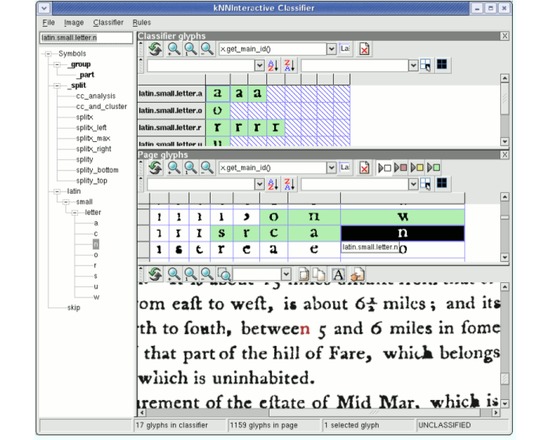Open get_main_id() dropdown in Page glyphs
This screenshot has height=440, width=550.
[x=331, y=168]
